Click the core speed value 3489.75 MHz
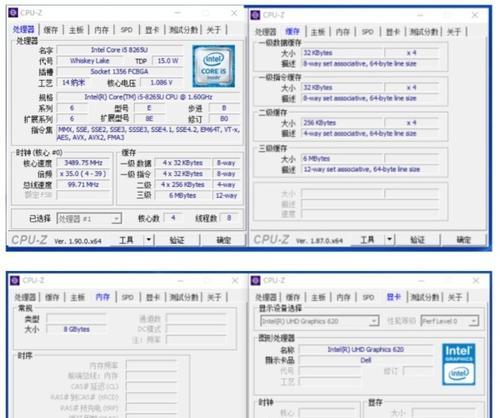500x418 pixels. pyautogui.click(x=83, y=163)
